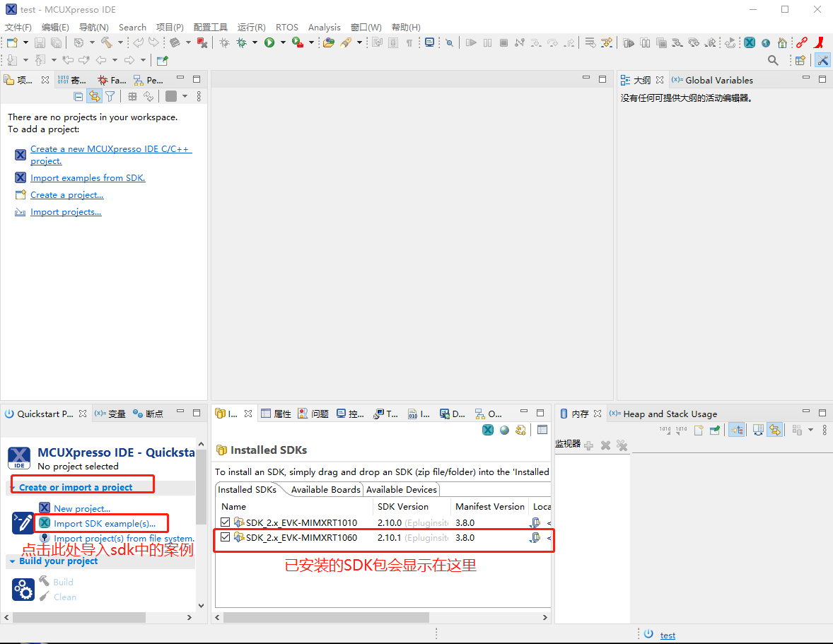Open the dropdown arrow next to New icon
Image resolution: width=833 pixels, height=644 pixels.
point(25,42)
